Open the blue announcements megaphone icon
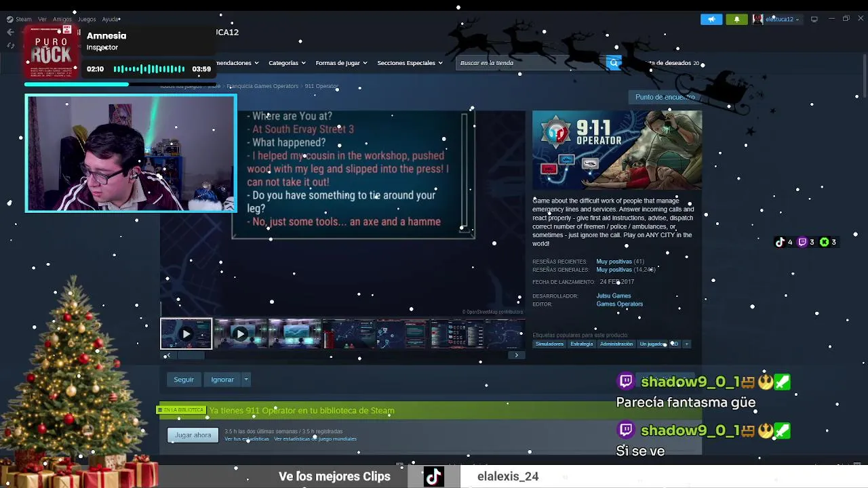 711,19
